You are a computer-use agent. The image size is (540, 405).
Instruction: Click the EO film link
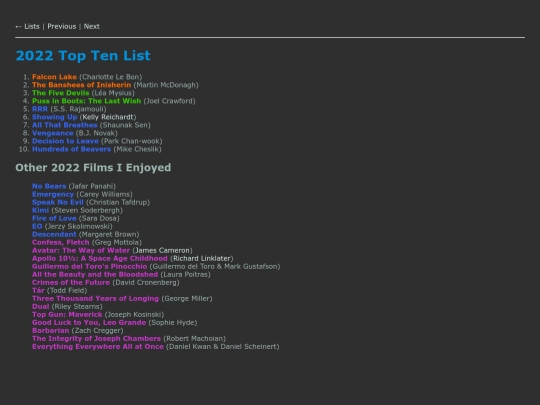37,226
